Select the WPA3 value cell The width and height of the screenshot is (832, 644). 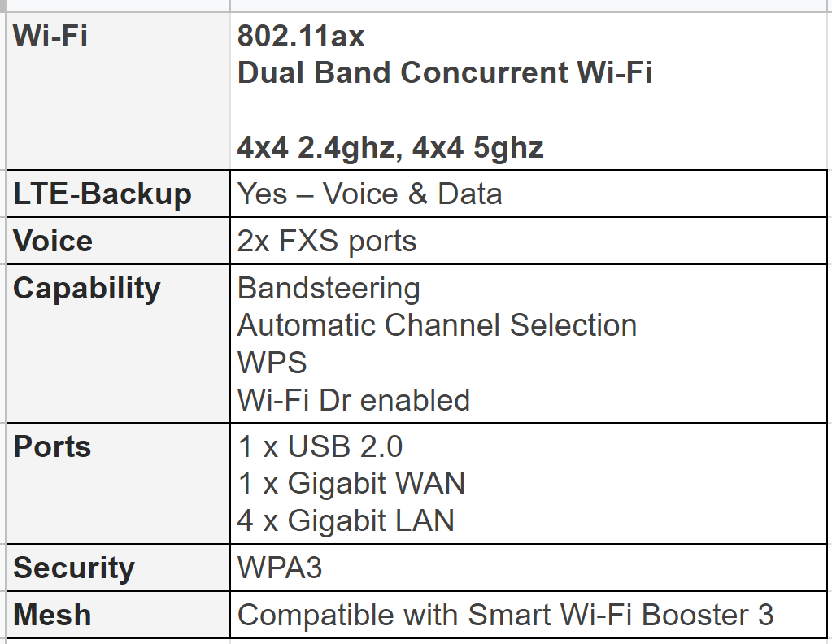pos(529,568)
